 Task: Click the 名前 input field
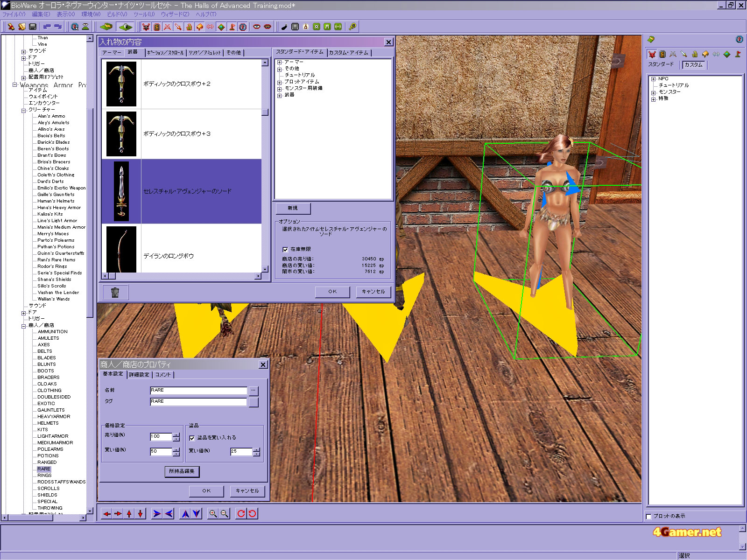pos(198,391)
